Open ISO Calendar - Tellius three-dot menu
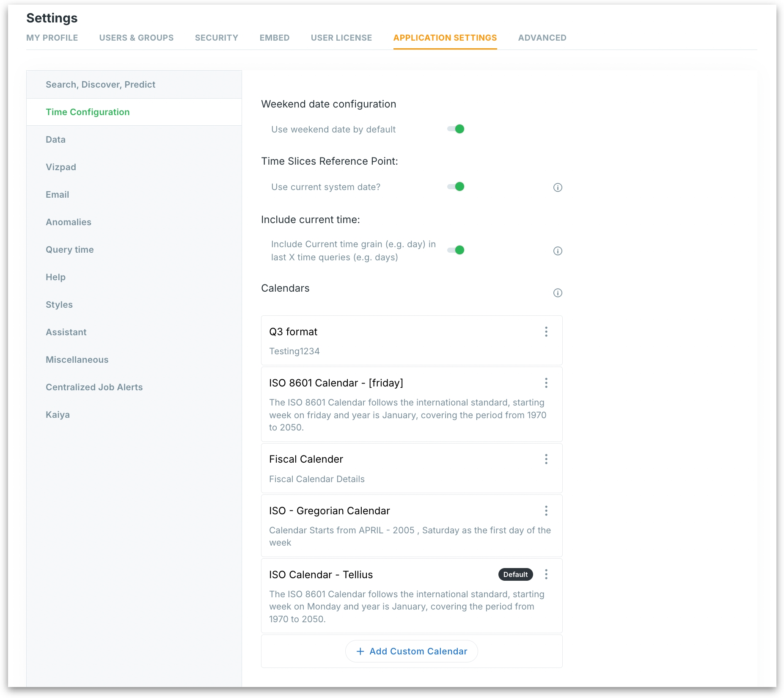 click(546, 574)
